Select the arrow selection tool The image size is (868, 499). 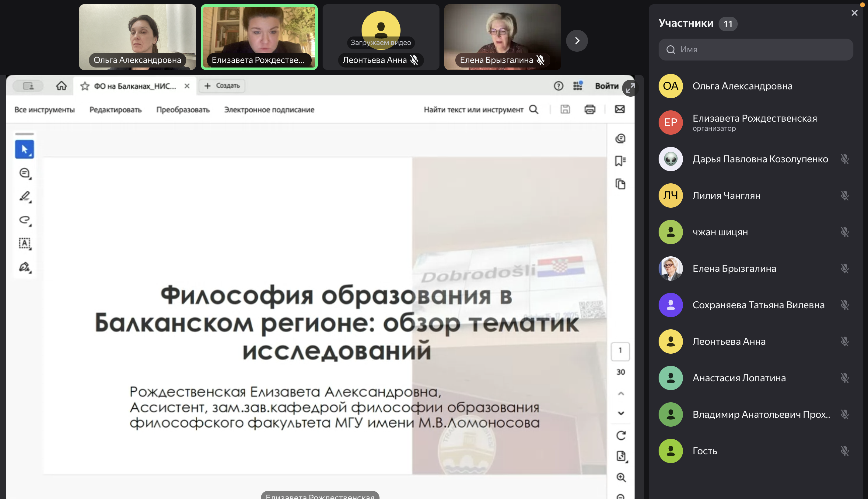pos(24,149)
